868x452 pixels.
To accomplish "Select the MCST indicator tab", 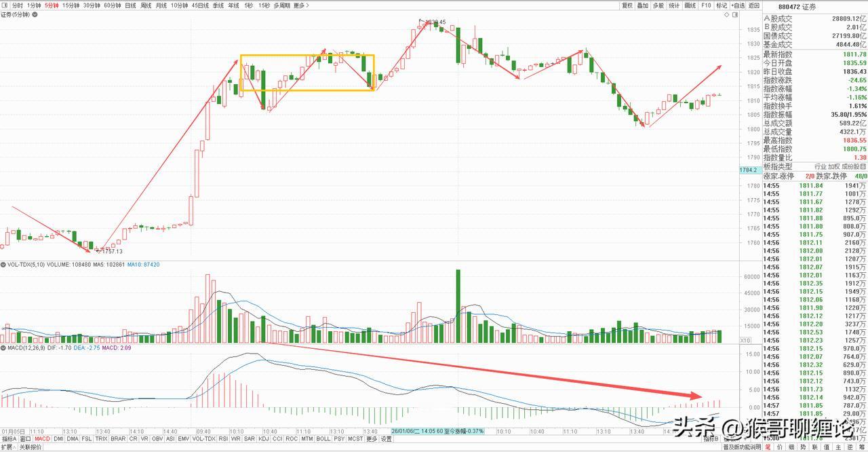I will click(x=355, y=438).
